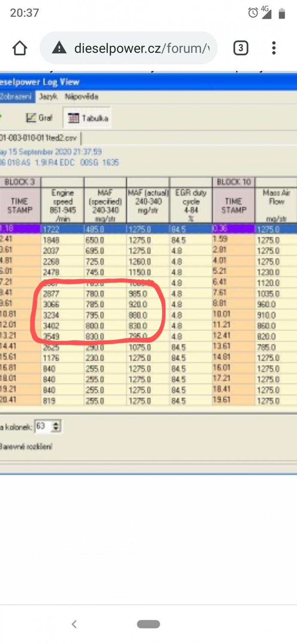Tap the dieselpower.cz address bar
The height and width of the screenshot is (644, 297).
coord(142,48)
